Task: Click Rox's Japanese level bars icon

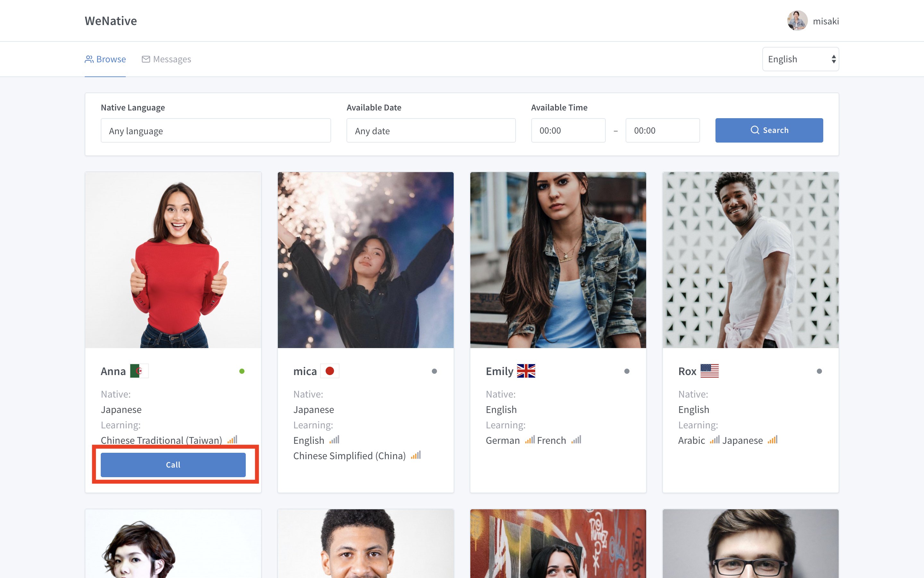Action: (773, 439)
